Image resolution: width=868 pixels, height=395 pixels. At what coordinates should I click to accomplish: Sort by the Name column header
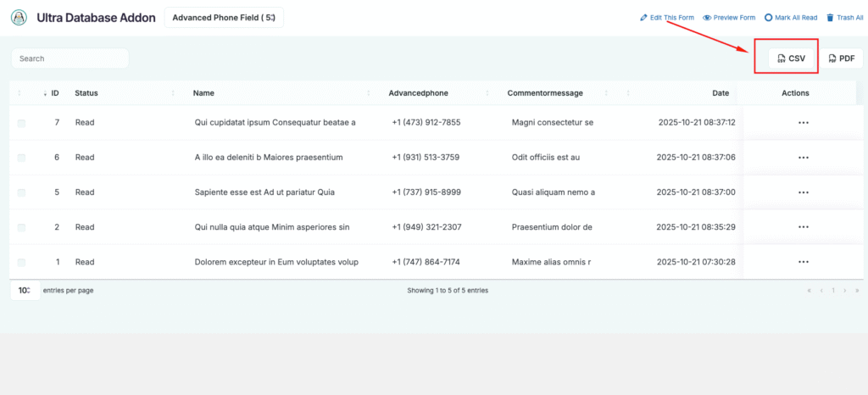203,93
